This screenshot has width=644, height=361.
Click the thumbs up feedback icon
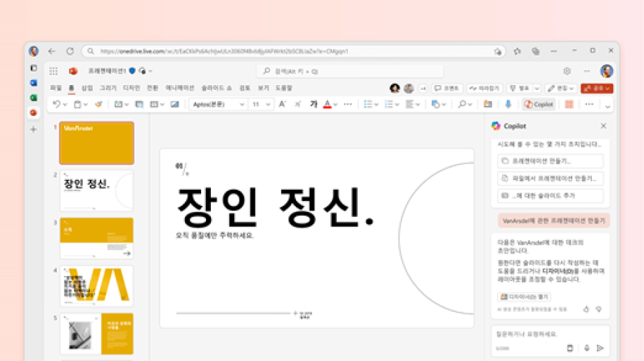586,309
